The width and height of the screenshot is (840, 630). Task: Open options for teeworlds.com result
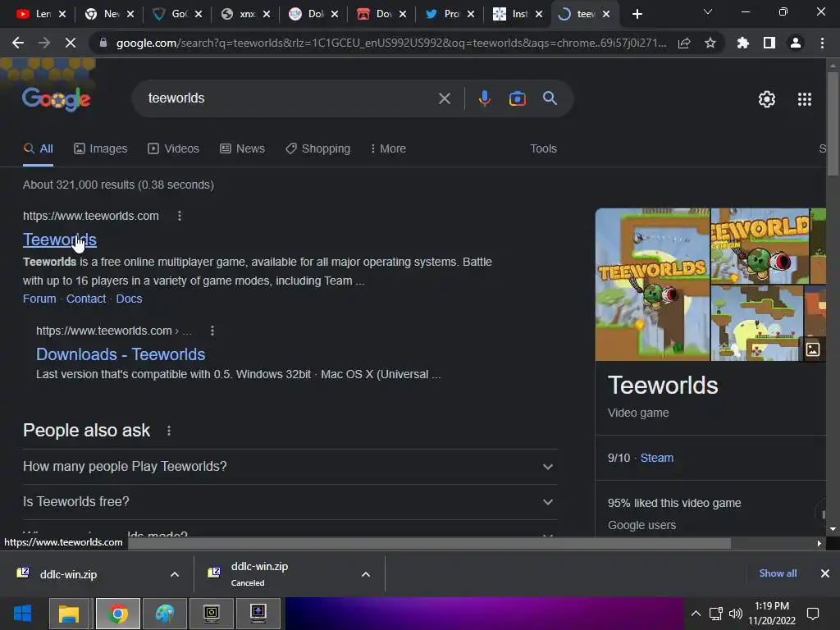coord(180,216)
